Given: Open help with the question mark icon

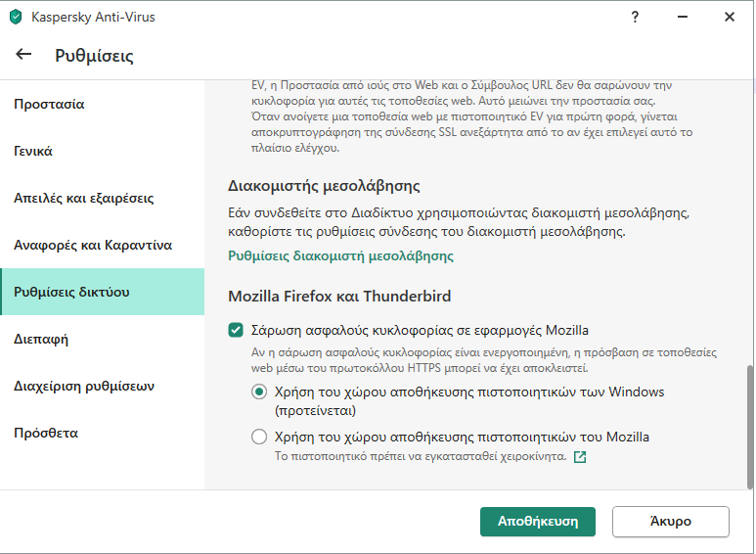Looking at the screenshot, I should click(635, 17).
